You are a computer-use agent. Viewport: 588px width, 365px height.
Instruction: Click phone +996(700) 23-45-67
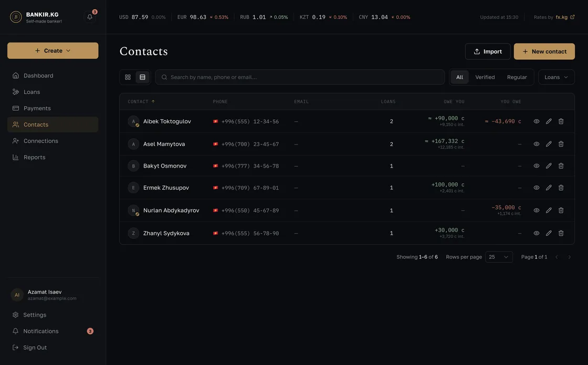pyautogui.click(x=250, y=144)
